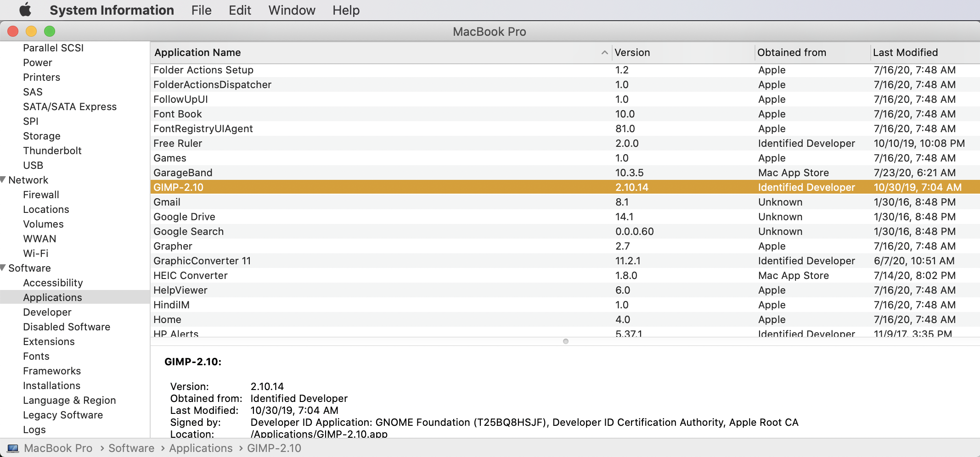Select the GarageBand application row
The image size is (980, 457).
tap(565, 173)
